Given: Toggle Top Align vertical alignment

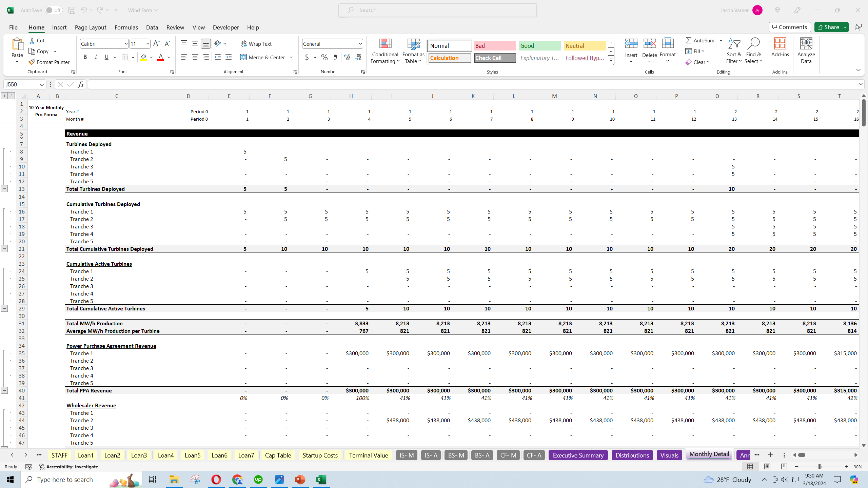Looking at the screenshot, I should click(184, 44).
